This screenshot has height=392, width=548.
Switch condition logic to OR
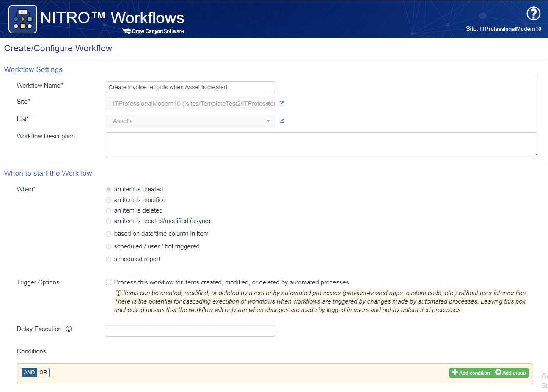click(x=43, y=372)
